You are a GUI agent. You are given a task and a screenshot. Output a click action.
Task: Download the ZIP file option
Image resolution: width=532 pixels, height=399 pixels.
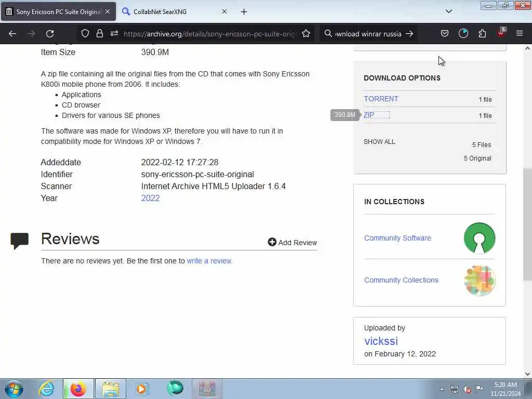[369, 115]
